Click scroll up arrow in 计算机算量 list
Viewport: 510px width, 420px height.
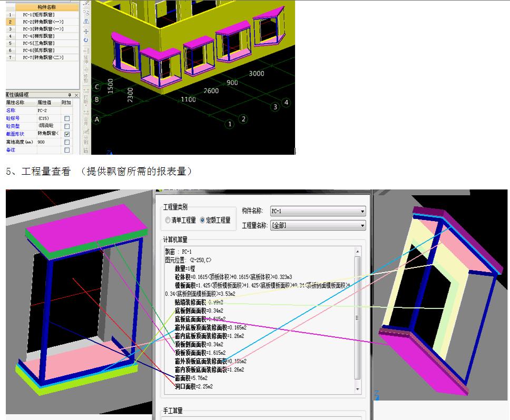pos(357,252)
